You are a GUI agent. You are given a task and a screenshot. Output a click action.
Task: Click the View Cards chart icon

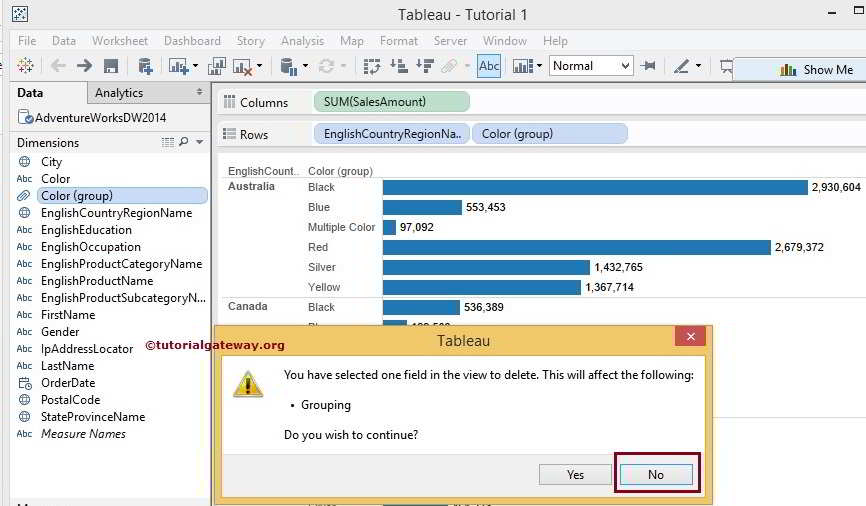click(x=522, y=66)
